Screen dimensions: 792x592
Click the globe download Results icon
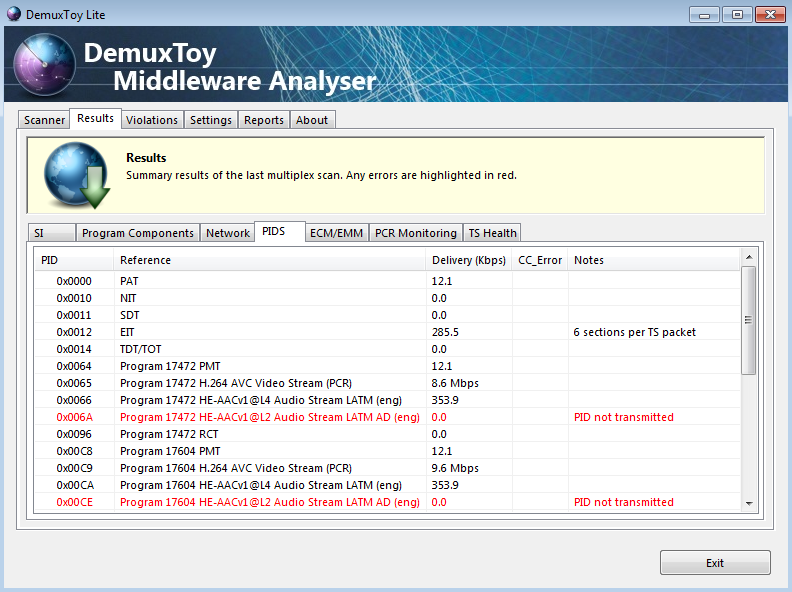tap(77, 175)
